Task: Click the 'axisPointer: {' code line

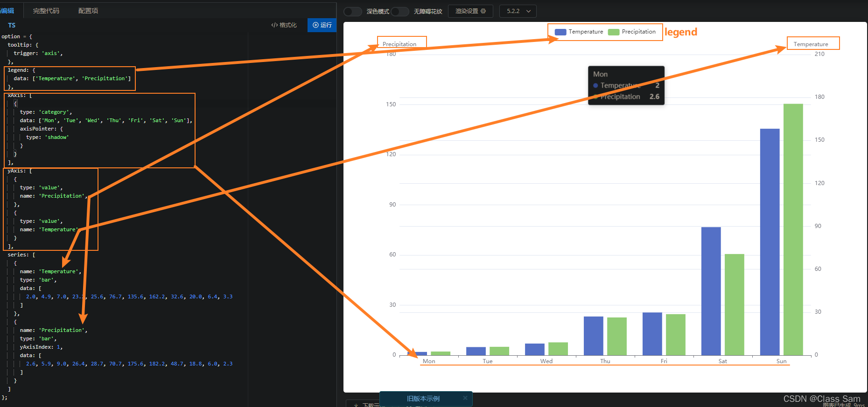Action: [42, 129]
